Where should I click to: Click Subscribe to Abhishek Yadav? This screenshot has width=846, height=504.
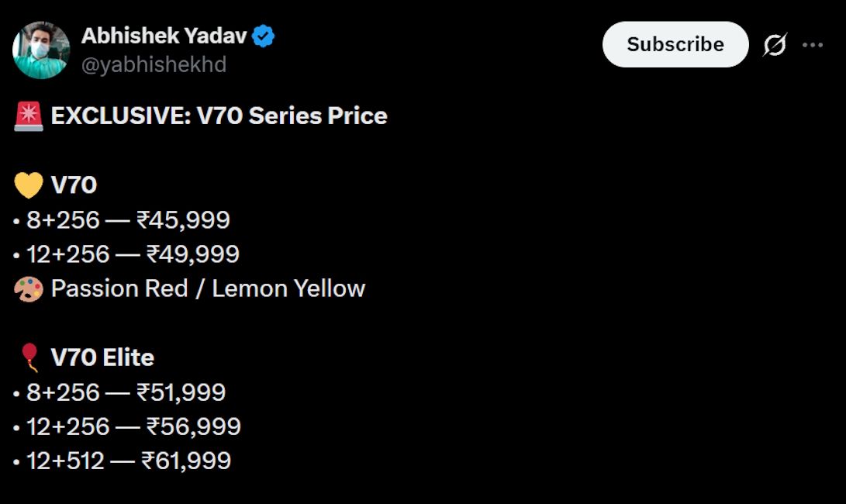[x=675, y=44]
